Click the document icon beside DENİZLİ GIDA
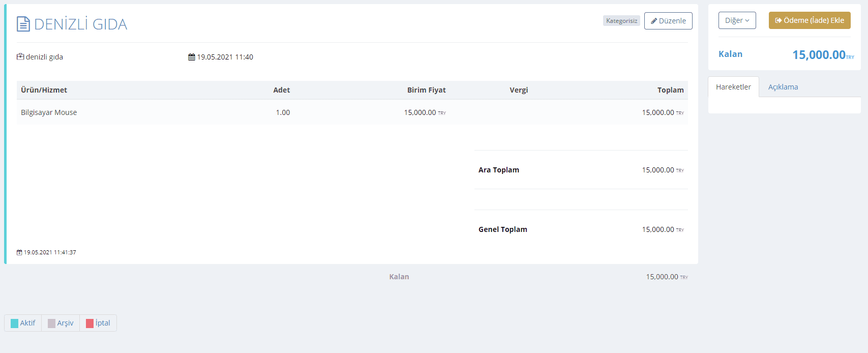 (x=23, y=24)
